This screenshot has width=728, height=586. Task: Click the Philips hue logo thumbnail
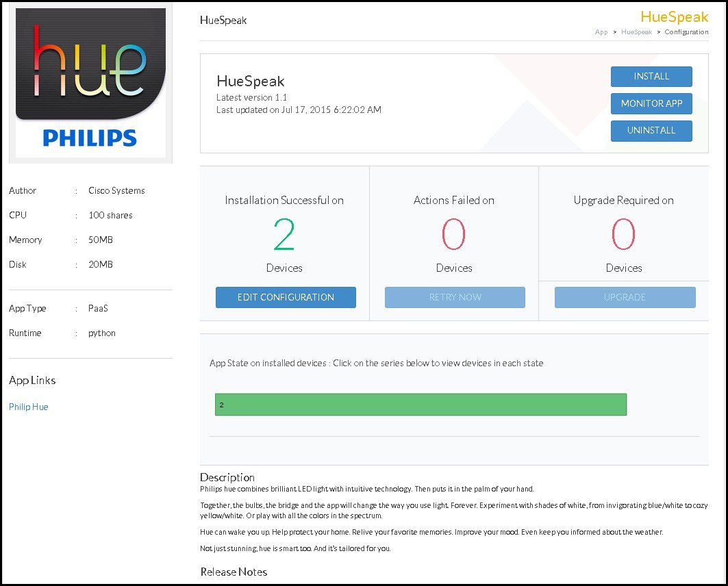pos(90,83)
